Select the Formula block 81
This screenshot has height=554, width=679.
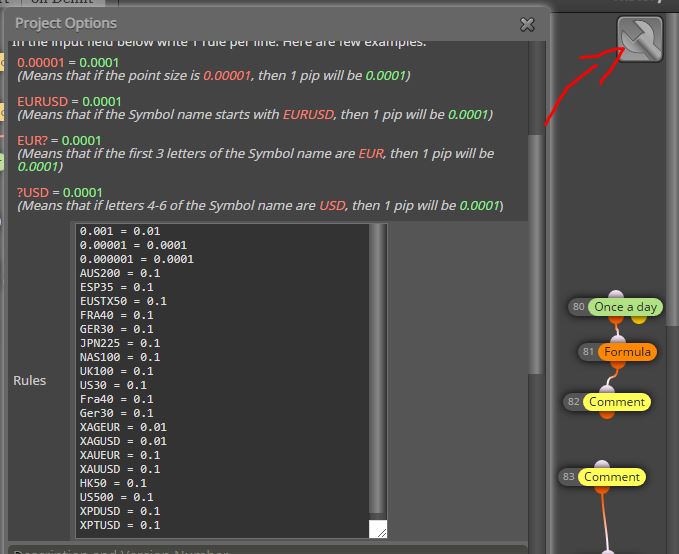tap(627, 352)
